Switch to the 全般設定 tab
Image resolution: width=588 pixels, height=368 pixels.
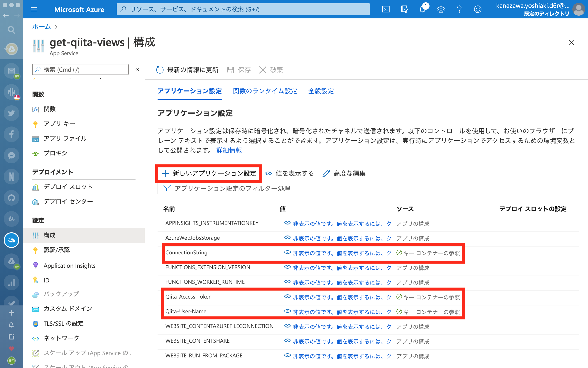point(321,91)
